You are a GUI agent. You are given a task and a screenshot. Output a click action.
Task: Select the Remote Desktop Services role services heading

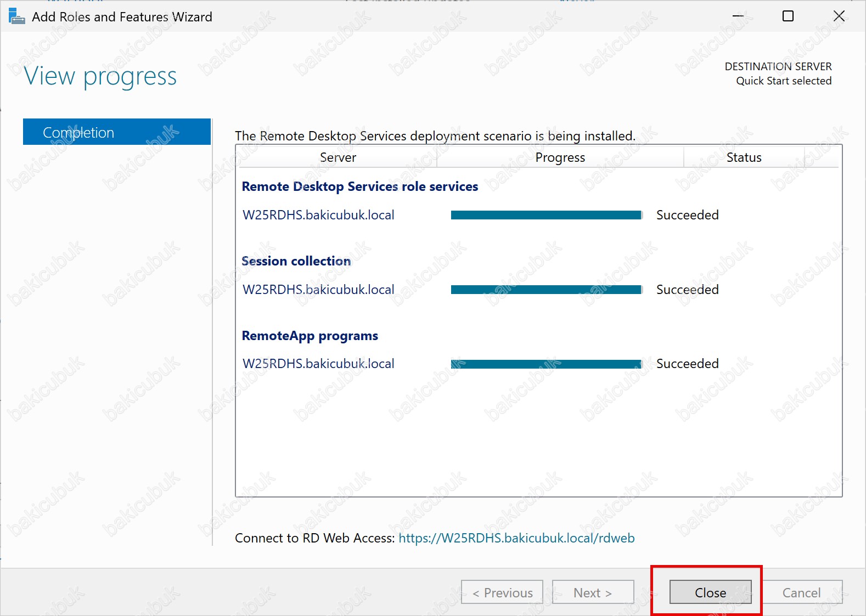click(x=360, y=187)
